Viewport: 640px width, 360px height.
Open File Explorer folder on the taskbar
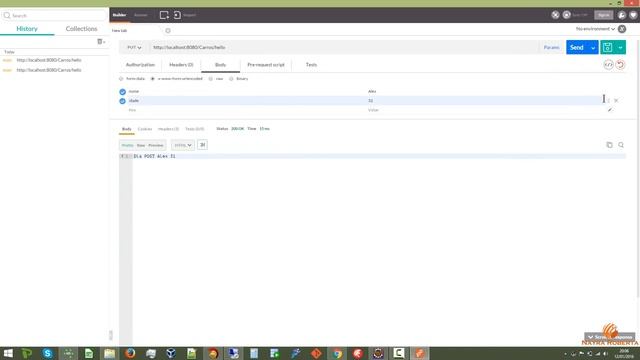click(x=109, y=353)
